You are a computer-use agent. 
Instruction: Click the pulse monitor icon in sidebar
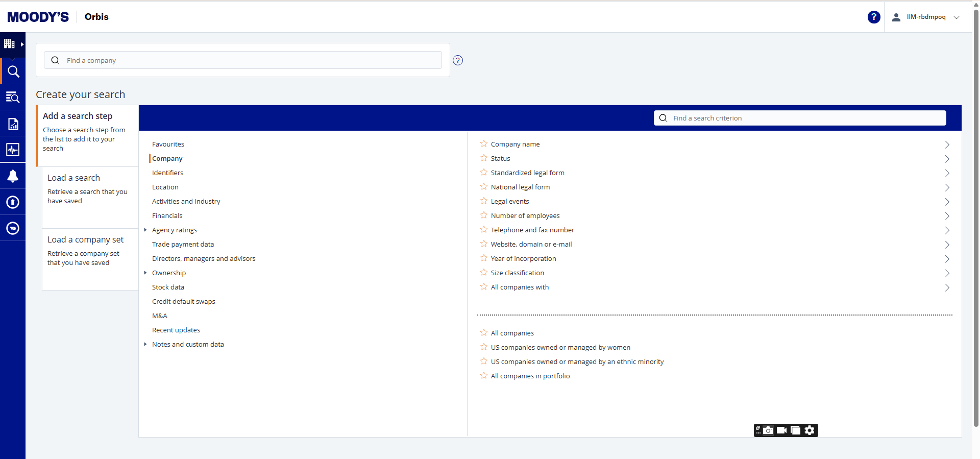[x=13, y=150]
